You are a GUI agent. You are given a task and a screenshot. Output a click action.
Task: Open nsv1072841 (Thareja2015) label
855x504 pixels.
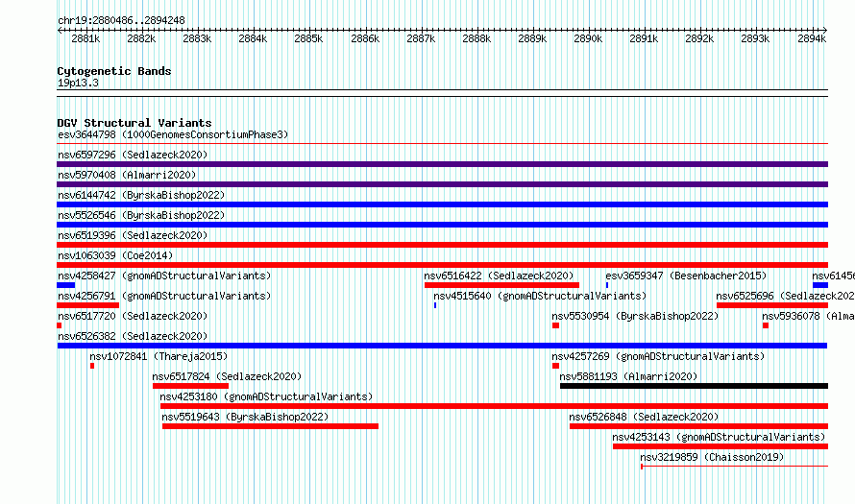tap(159, 356)
